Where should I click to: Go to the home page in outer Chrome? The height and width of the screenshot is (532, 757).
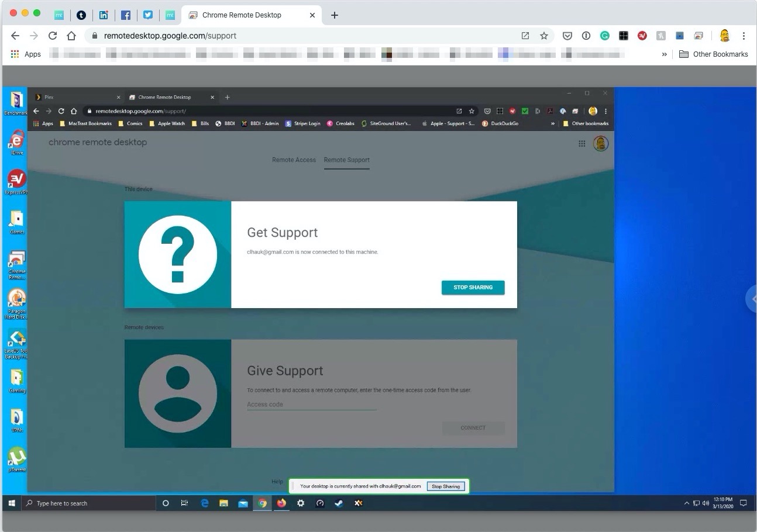pos(71,36)
